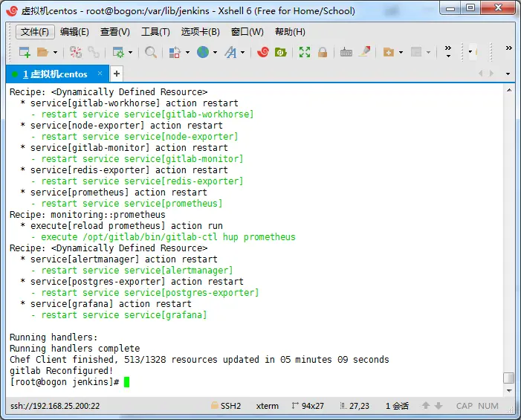Click the [root@bogon jenkins]# prompt
Image resolution: width=521 pixels, height=420 pixels.
coord(65,382)
